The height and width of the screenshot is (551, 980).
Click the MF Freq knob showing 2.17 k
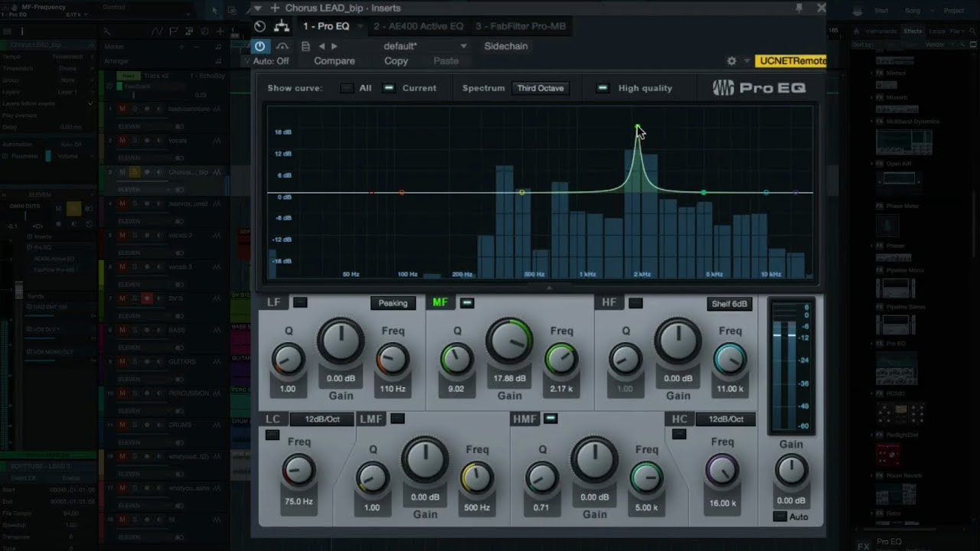(x=561, y=359)
